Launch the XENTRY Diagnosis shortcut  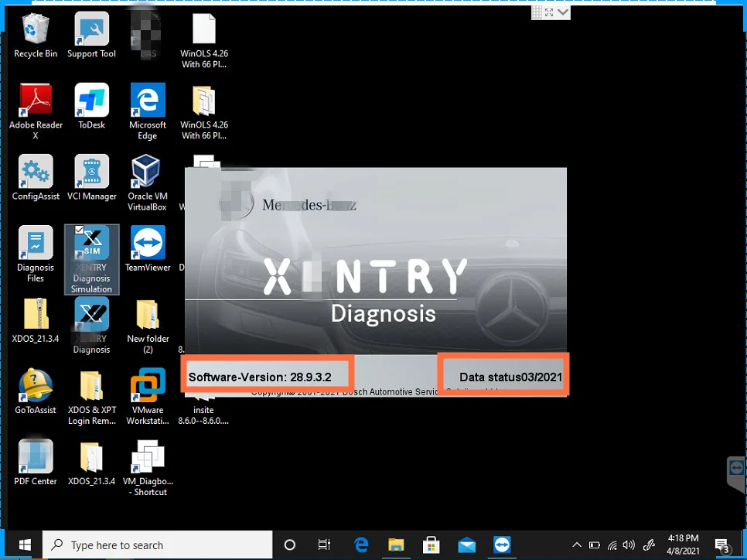91,325
